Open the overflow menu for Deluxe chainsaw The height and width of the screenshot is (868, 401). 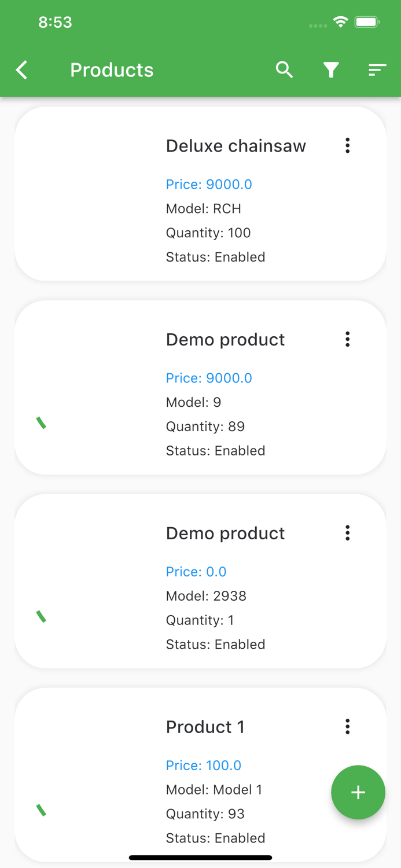point(347,146)
